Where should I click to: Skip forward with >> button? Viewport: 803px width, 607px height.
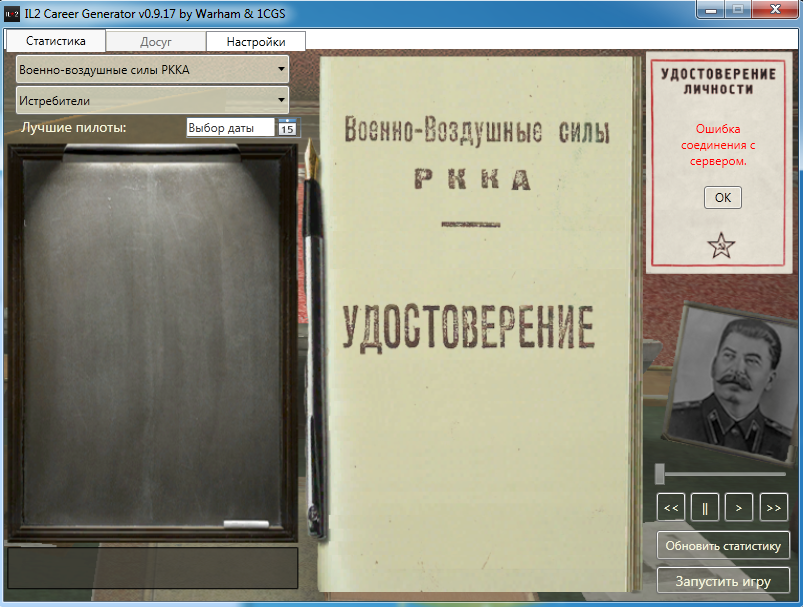tap(773, 508)
